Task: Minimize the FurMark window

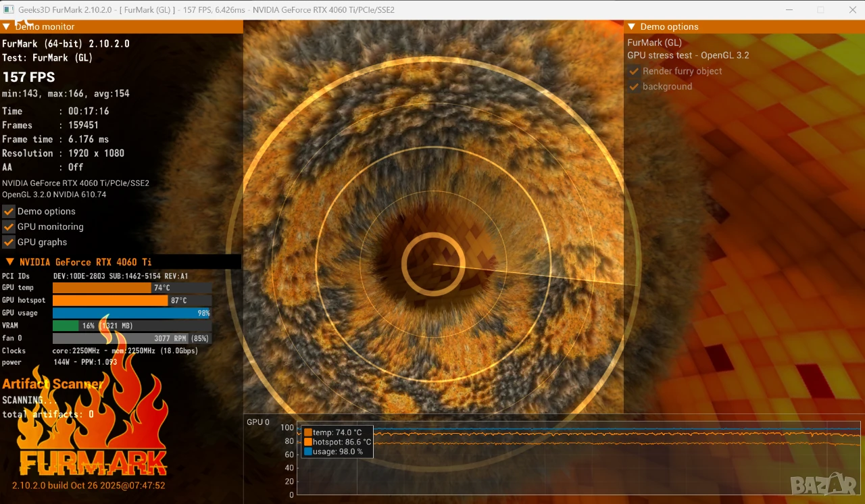Action: (x=790, y=9)
